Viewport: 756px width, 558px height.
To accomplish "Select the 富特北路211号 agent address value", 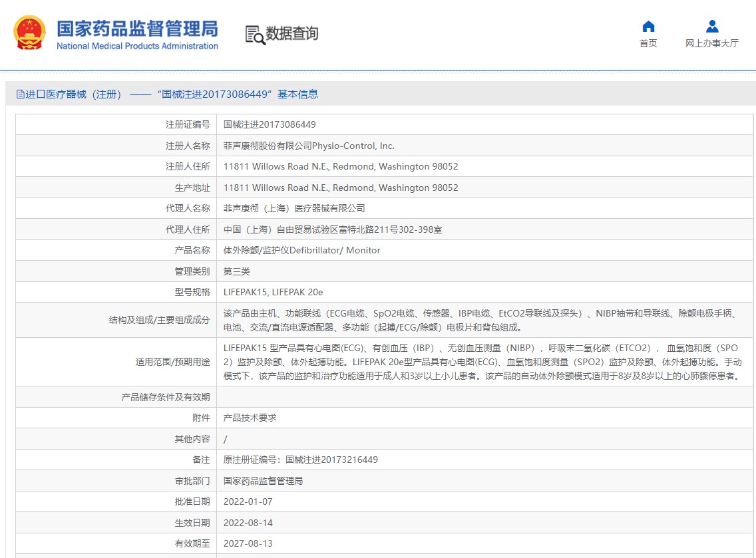I will (x=333, y=229).
